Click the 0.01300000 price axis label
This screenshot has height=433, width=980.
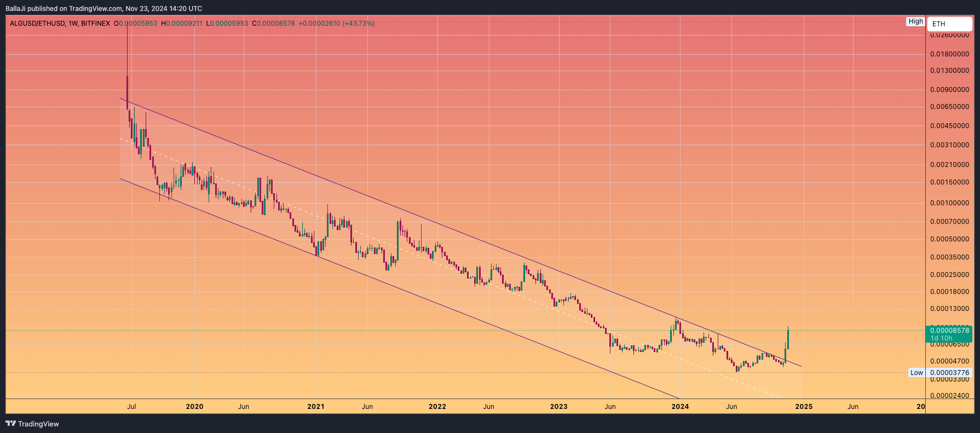949,71
